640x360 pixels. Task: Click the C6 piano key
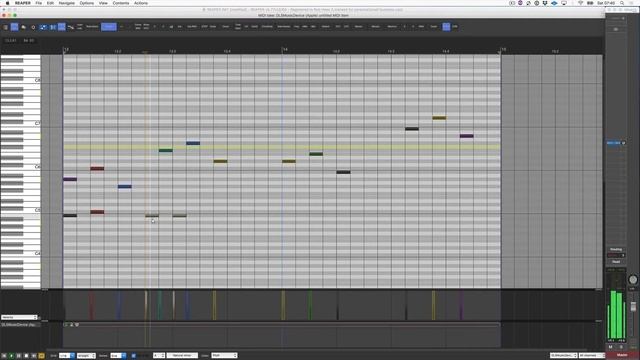click(x=20, y=167)
